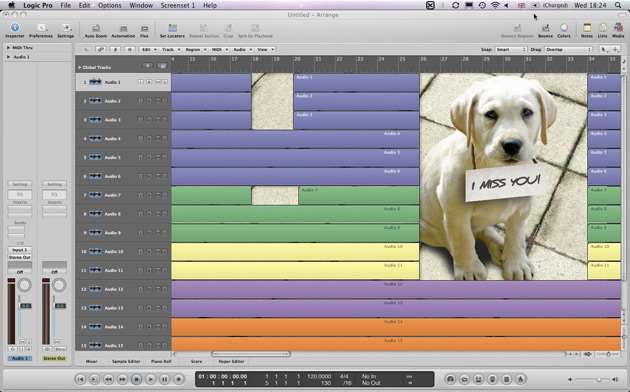
Task: Click the add Global Track plus button
Action: pyautogui.click(x=148, y=65)
